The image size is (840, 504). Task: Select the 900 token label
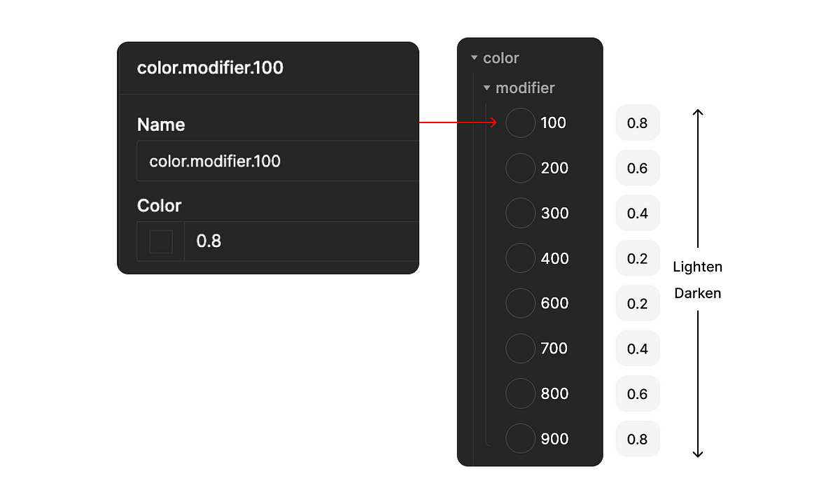tap(554, 439)
